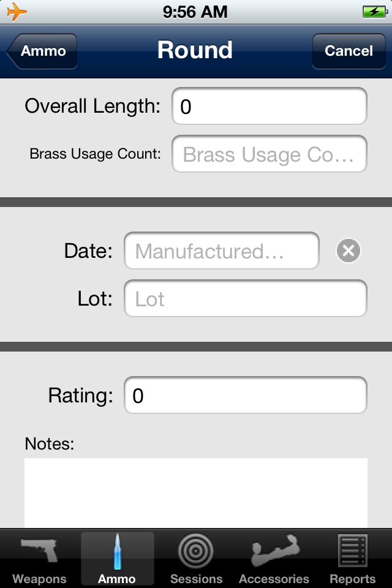The height and width of the screenshot is (588, 392).
Task: Fill in the Lot field
Action: tap(245, 298)
